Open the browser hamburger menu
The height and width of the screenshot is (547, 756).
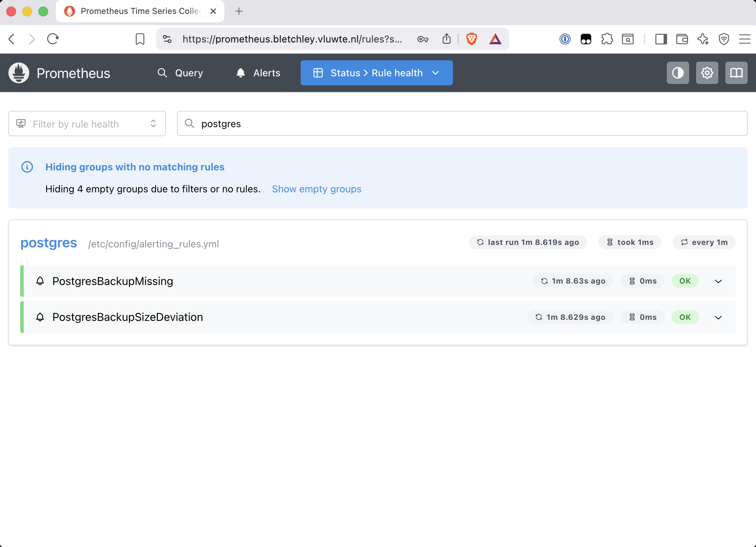click(745, 39)
